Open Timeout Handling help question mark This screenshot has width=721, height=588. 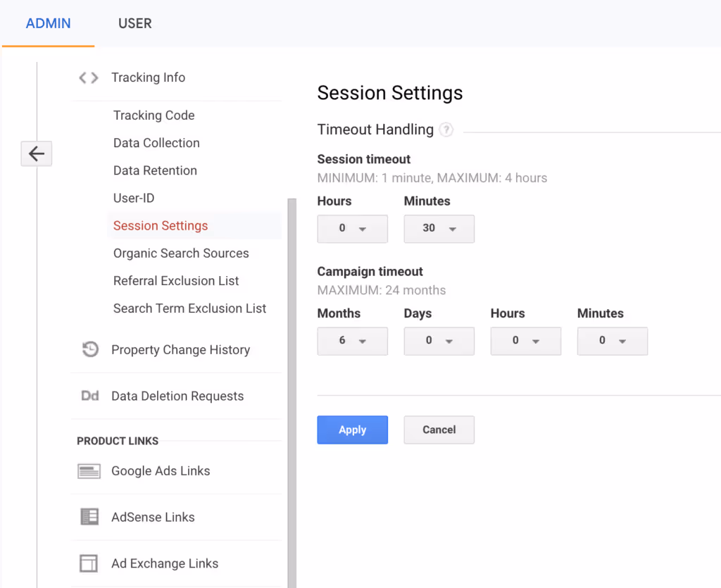tap(446, 130)
